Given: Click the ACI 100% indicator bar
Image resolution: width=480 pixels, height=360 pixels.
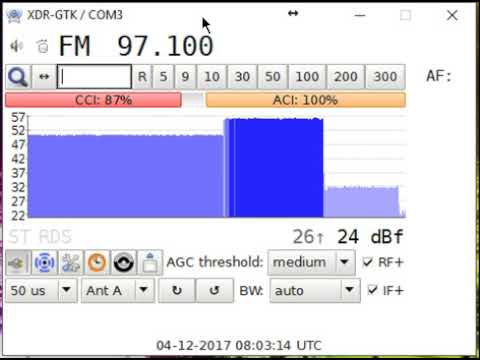Looking at the screenshot, I should coord(306,100).
